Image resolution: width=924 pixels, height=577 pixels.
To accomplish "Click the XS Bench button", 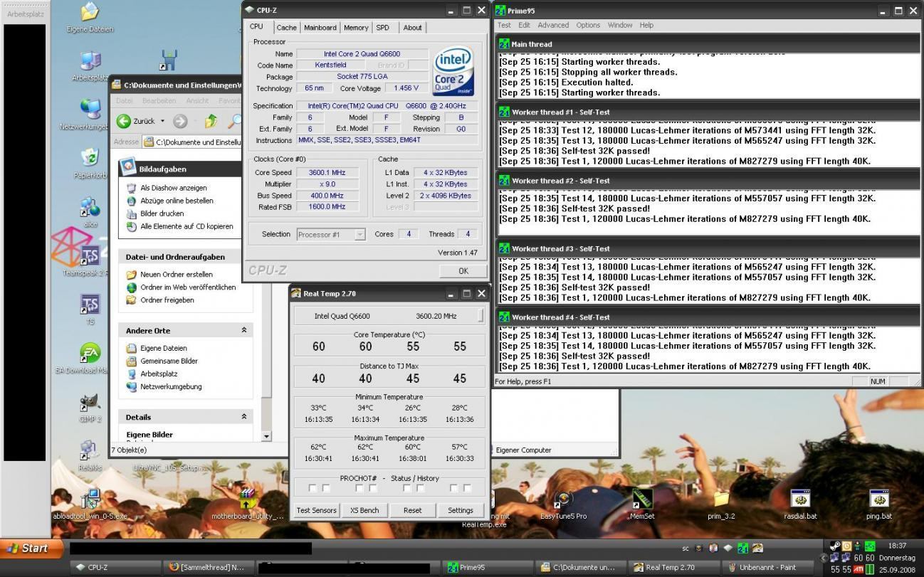I will [x=364, y=510].
